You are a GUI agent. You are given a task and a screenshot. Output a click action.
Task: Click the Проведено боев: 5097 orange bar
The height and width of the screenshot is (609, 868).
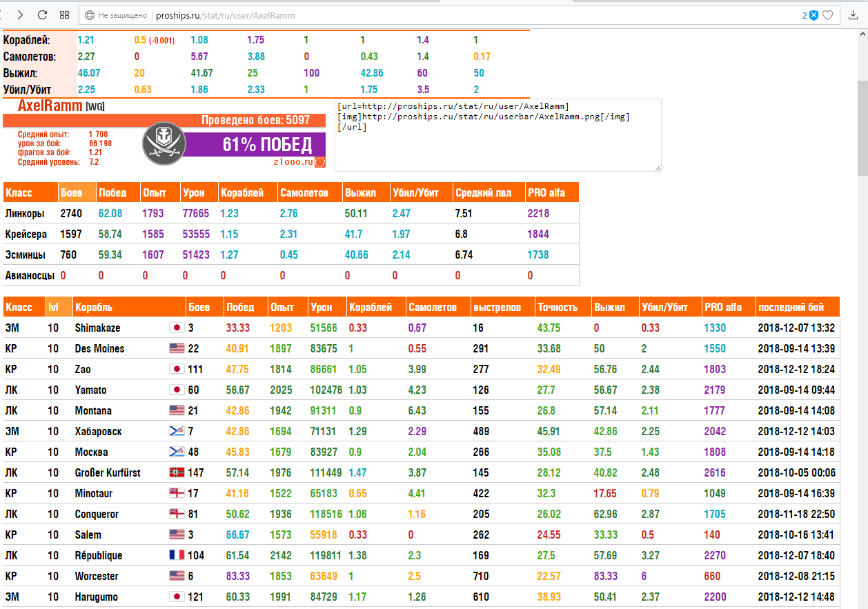click(164, 120)
